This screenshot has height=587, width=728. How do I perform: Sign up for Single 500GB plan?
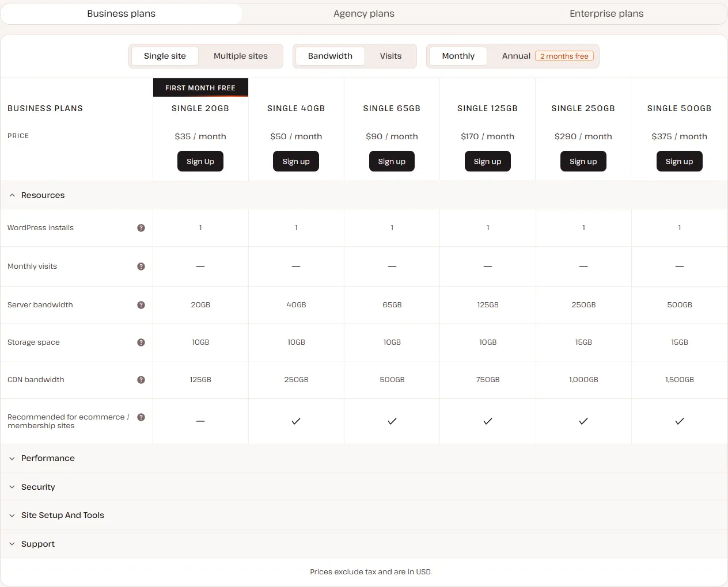click(x=680, y=162)
